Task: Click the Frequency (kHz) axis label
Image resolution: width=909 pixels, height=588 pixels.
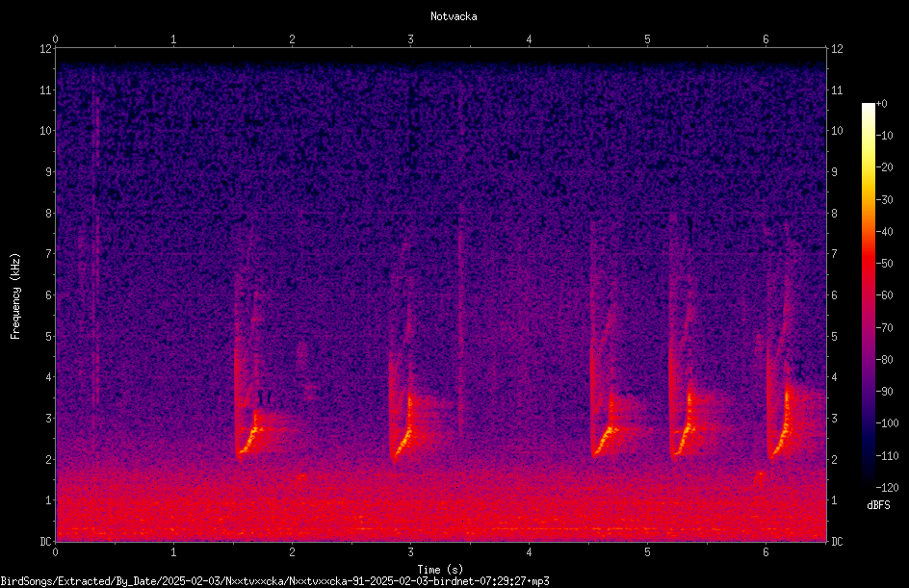Action: coord(15,296)
